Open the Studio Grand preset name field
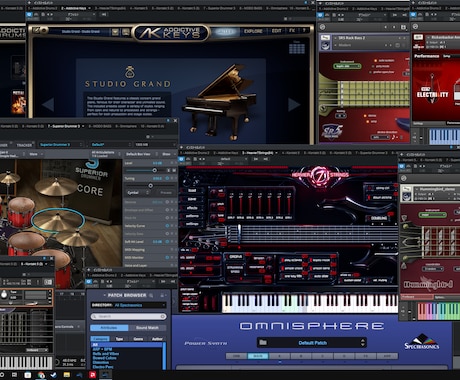460x380 pixels. coord(81,32)
